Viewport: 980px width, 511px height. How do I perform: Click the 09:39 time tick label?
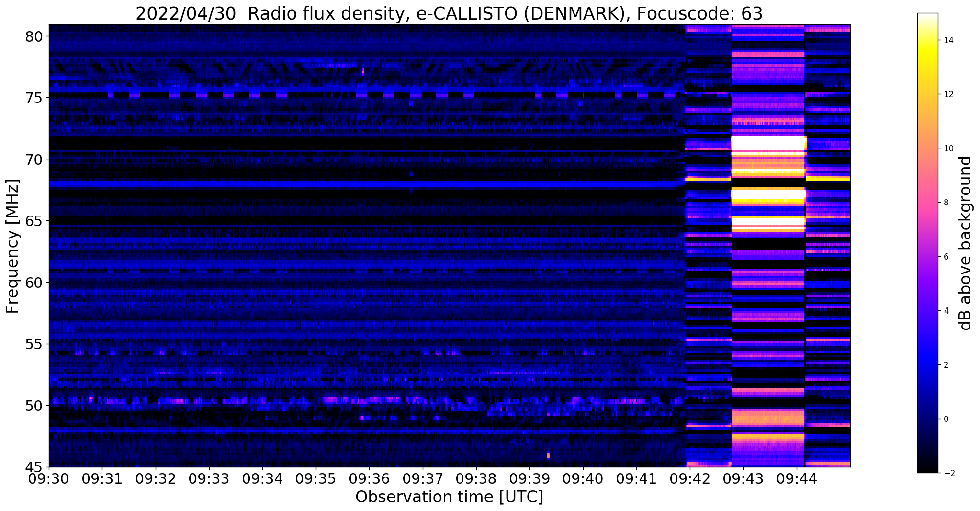point(529,478)
